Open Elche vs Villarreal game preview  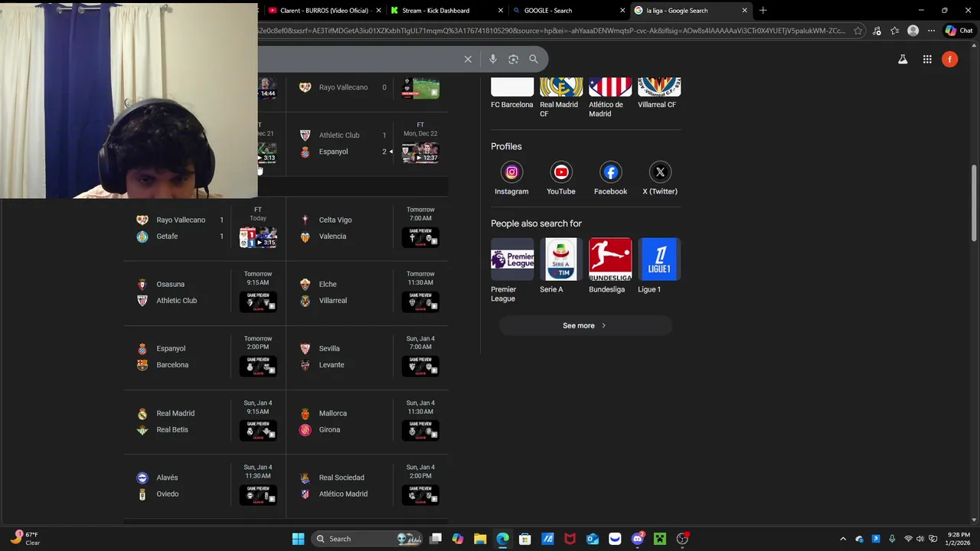click(x=420, y=302)
